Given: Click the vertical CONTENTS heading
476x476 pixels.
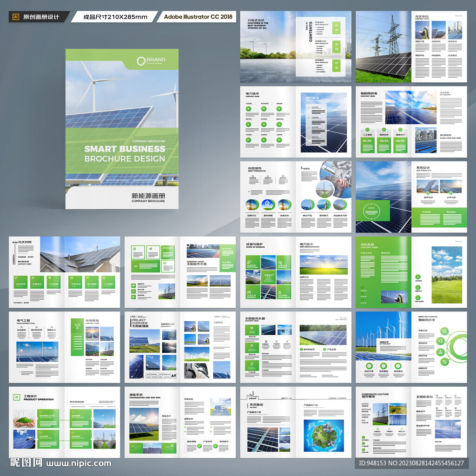Looking at the screenshot, I should (x=311, y=32).
